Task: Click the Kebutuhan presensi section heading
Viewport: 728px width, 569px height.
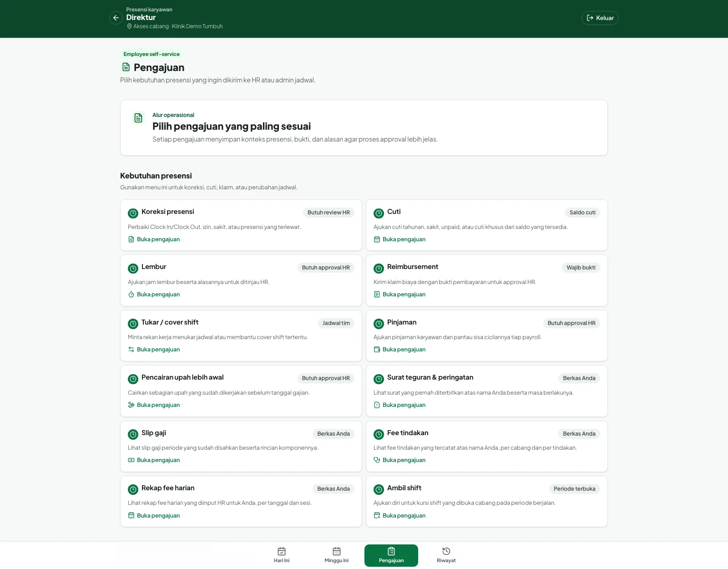Action: (156, 176)
